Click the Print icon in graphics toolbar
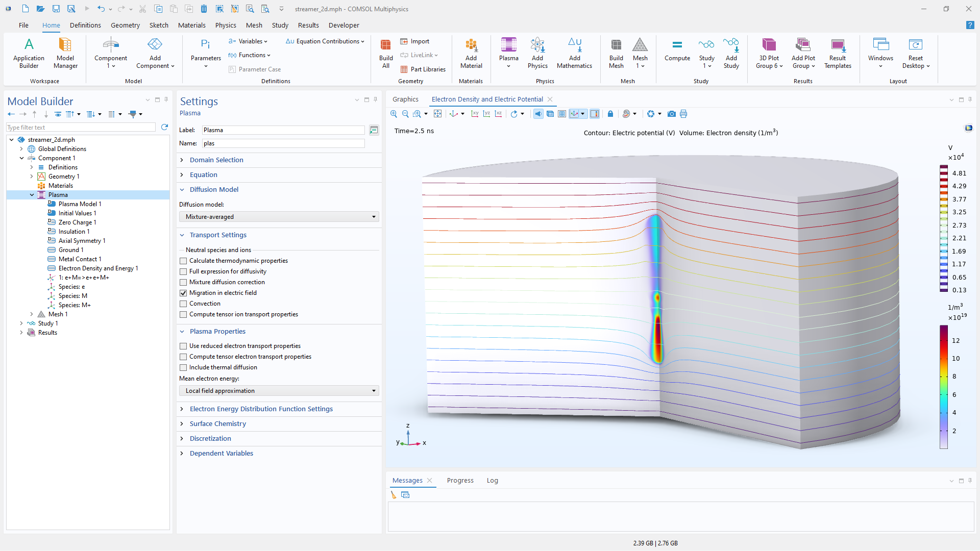The height and width of the screenshot is (551, 980). pos(683,114)
